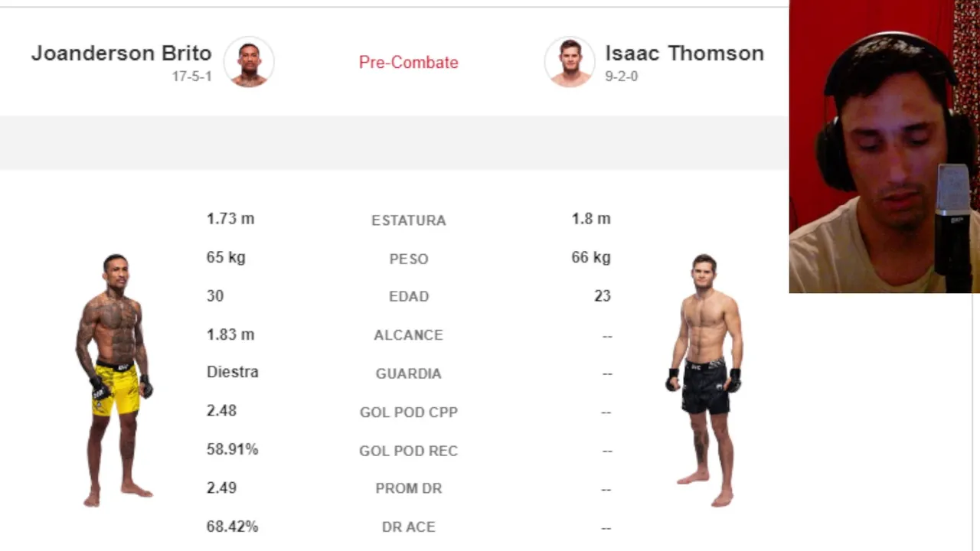Click the streamer webcam overlay

point(884,146)
